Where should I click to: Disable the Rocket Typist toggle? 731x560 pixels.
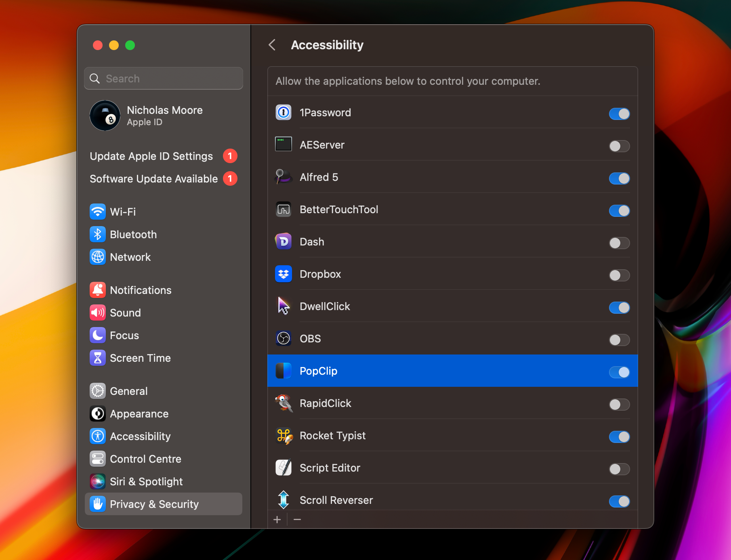pos(619,437)
